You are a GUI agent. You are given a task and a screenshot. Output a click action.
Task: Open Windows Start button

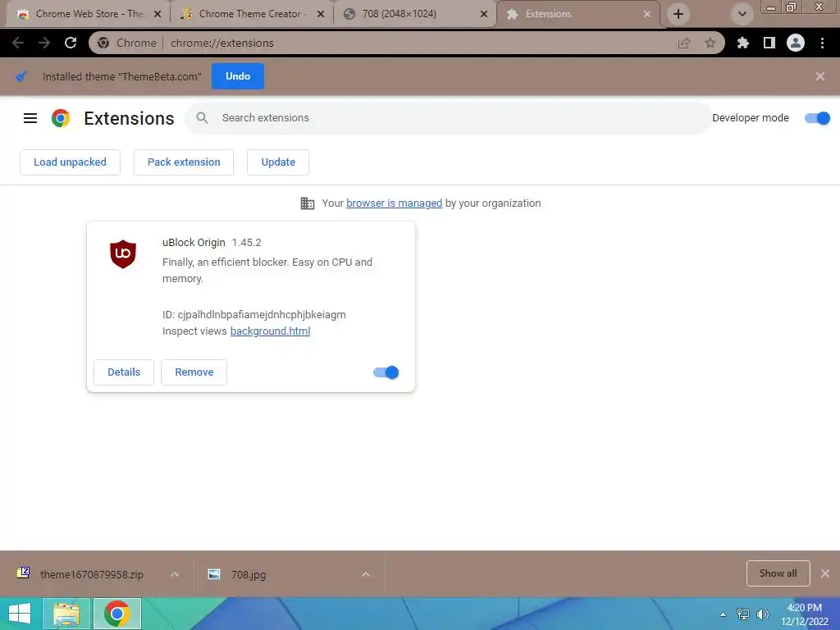tap(20, 614)
